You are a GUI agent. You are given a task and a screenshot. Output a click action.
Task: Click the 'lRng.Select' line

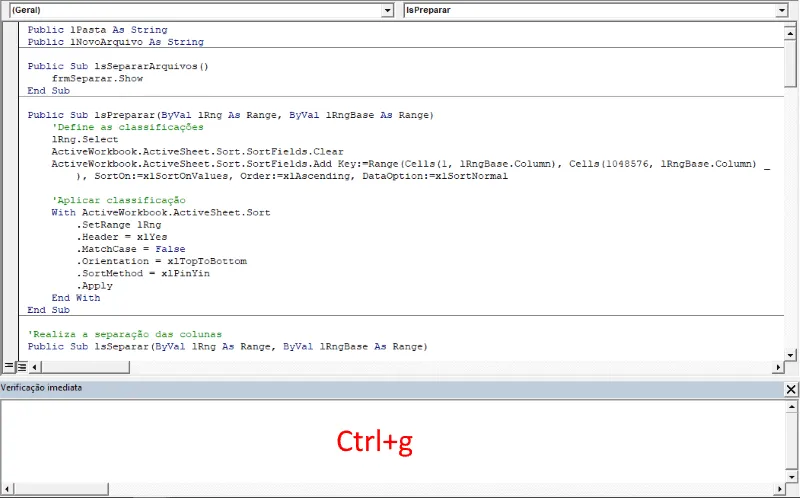tap(85, 139)
